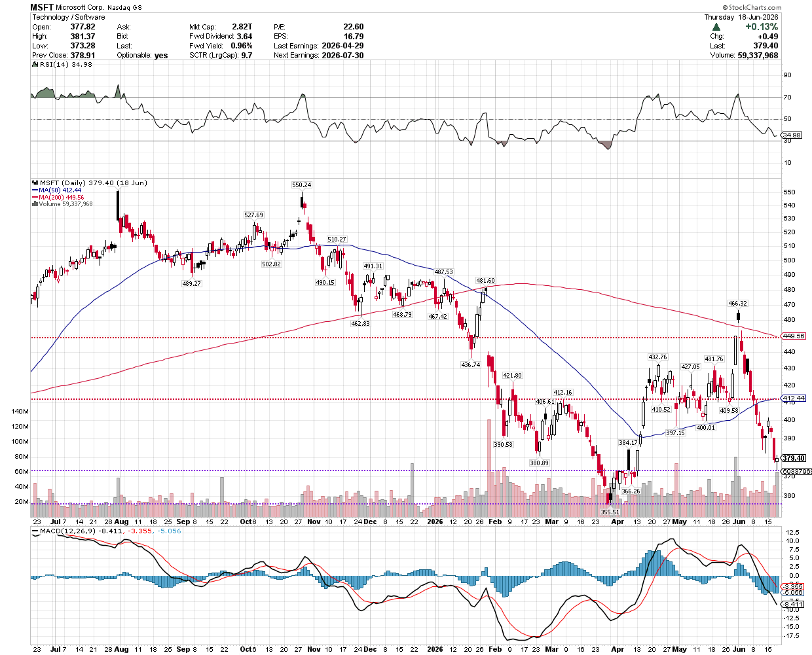Click the 466.32 price label
This screenshot has width=812, height=655.
738,304
